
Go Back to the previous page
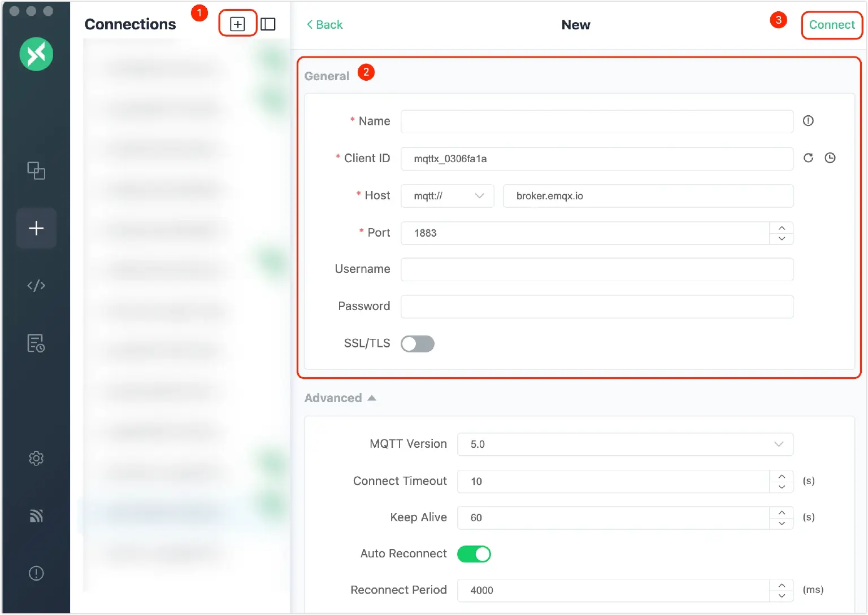click(x=324, y=24)
